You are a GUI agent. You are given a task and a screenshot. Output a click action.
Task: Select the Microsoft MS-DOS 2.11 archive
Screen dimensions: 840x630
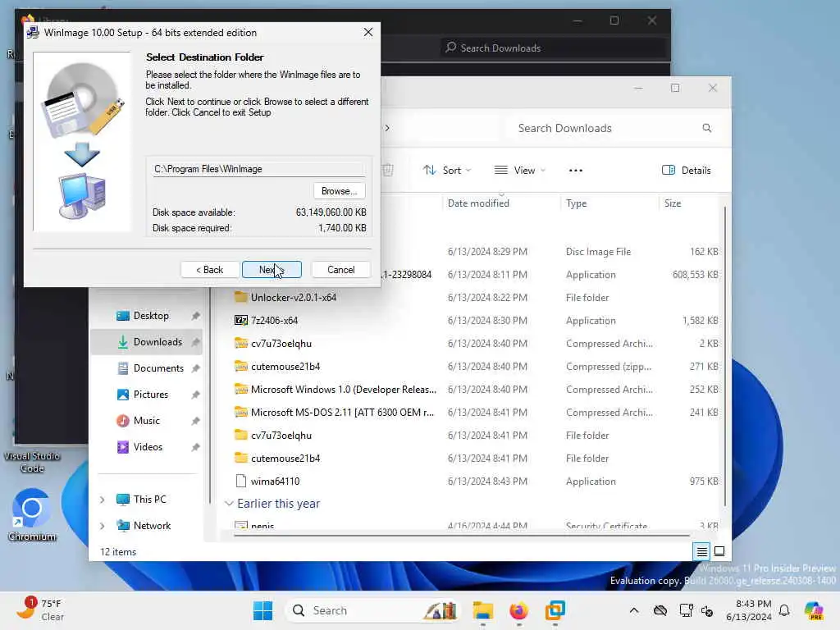click(x=342, y=413)
